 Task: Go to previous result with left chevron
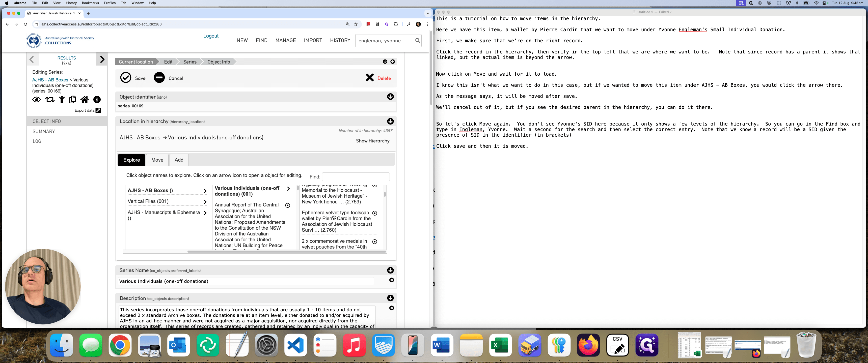click(32, 59)
